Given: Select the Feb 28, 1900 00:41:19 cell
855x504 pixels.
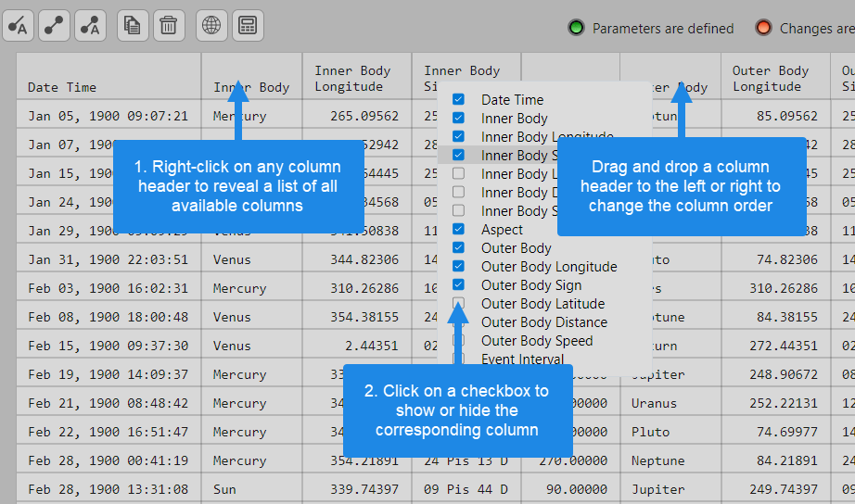Looking at the screenshot, I should 108,459.
